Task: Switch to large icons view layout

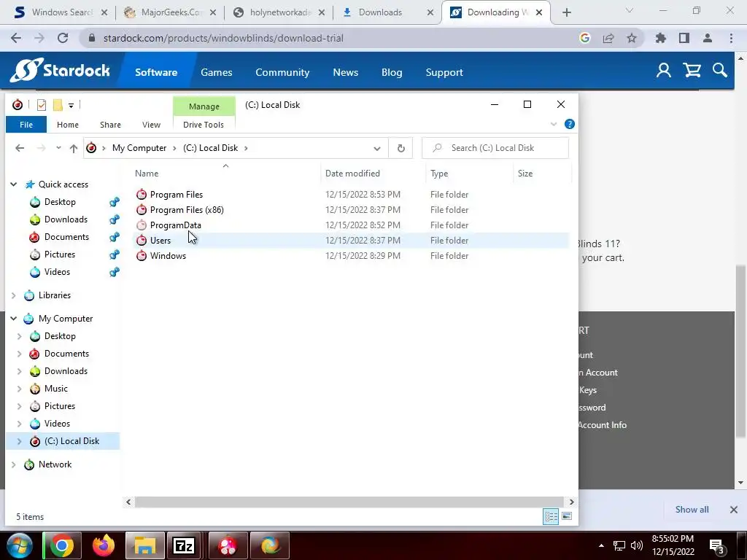Action: pos(567,517)
